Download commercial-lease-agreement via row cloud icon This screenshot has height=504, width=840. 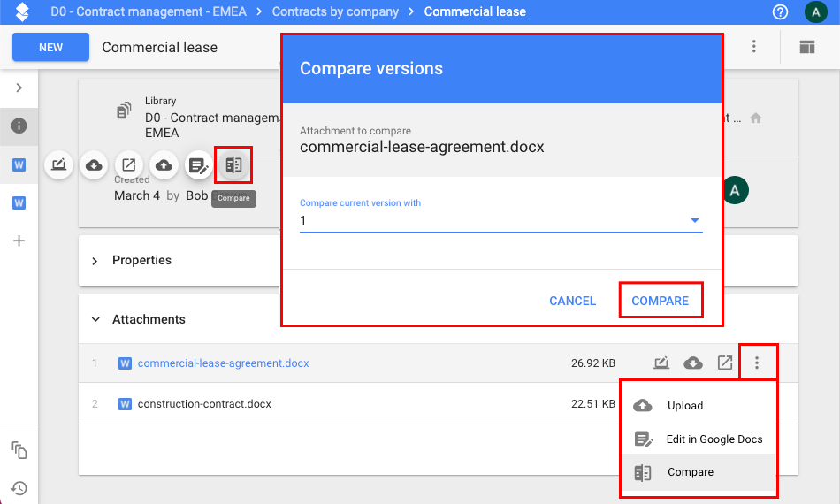[x=693, y=363]
